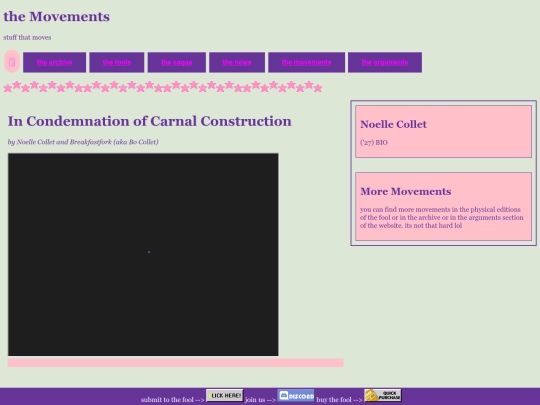The height and width of the screenshot is (405, 540).
Task: Click the 'Click Here' submit badge
Action: (x=225, y=395)
